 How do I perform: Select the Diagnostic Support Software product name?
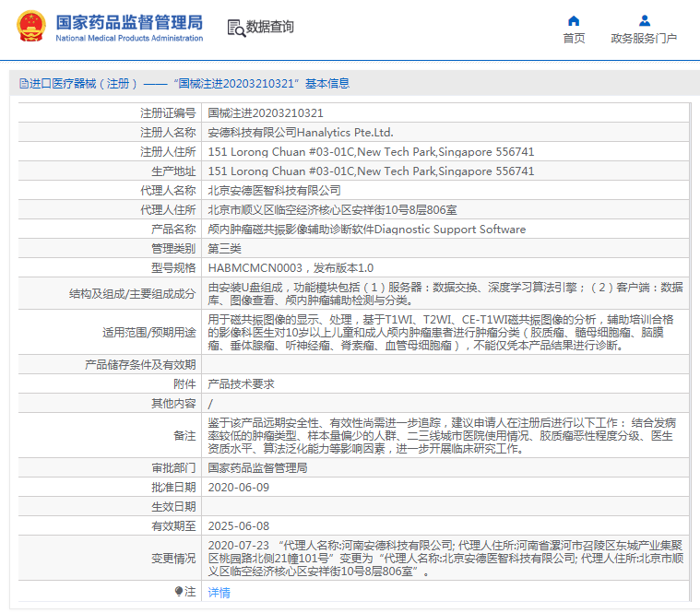(367, 230)
